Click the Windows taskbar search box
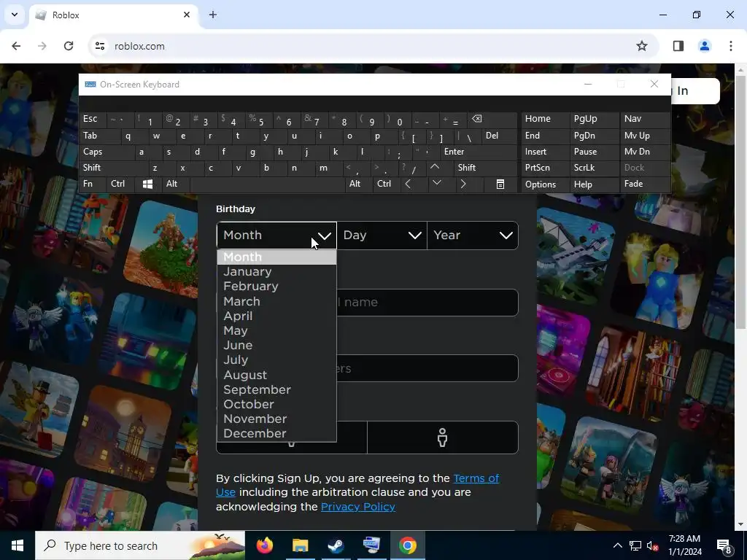747x560 pixels. click(x=140, y=545)
